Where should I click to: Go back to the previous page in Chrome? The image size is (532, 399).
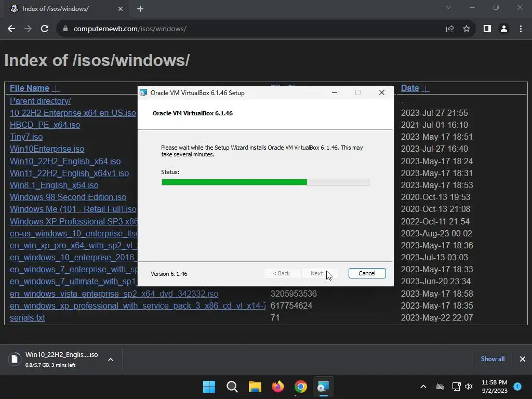(11, 29)
